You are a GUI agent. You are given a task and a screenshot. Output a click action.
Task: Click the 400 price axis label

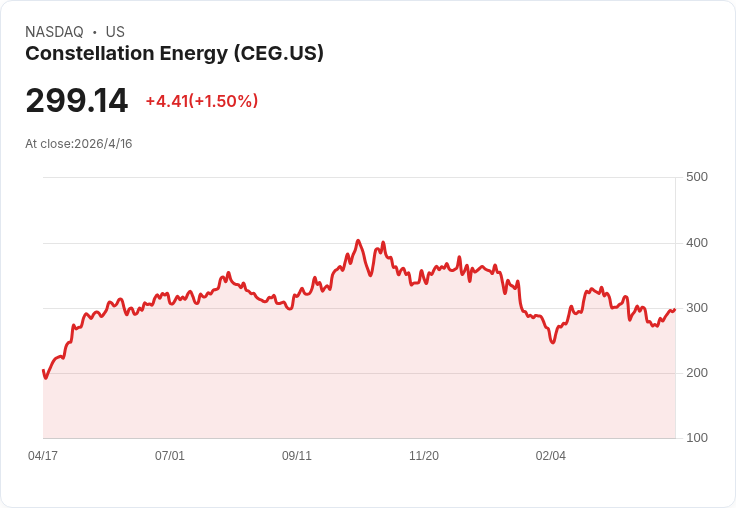pyautogui.click(x=697, y=243)
